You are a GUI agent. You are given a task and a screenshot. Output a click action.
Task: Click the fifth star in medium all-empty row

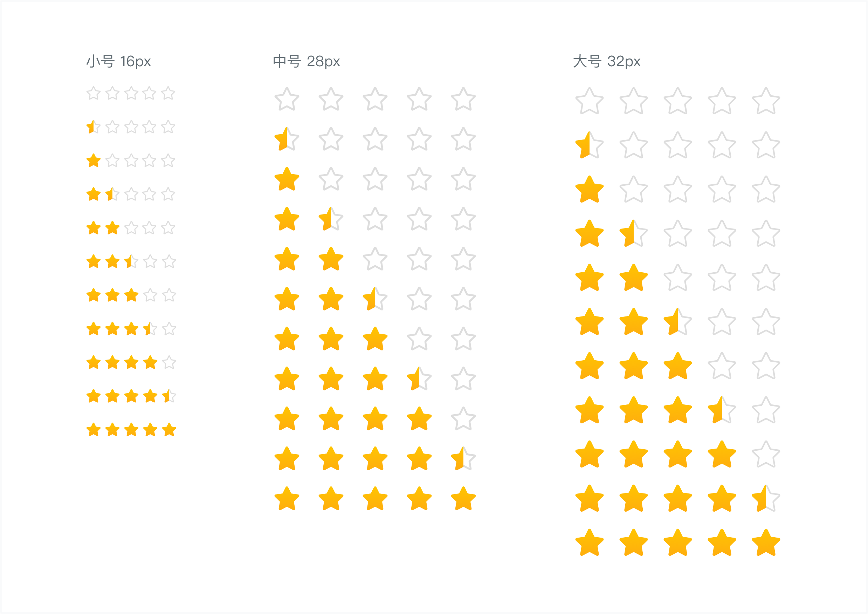(x=463, y=99)
